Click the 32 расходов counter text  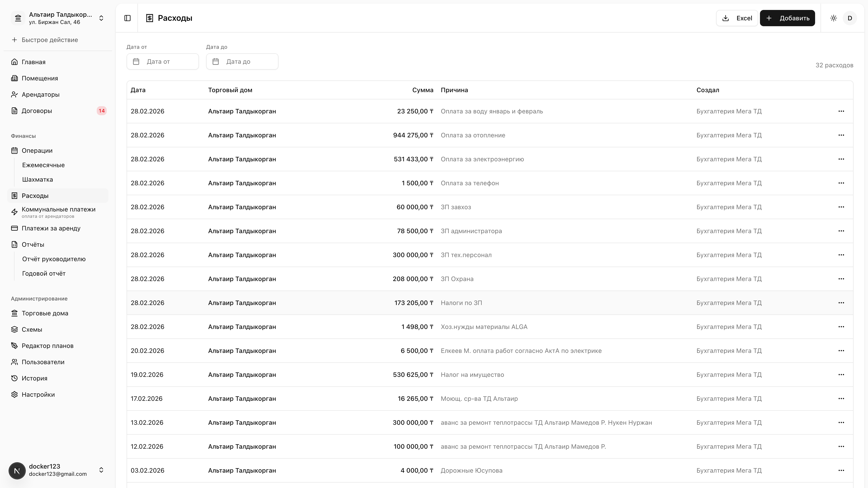[834, 65]
